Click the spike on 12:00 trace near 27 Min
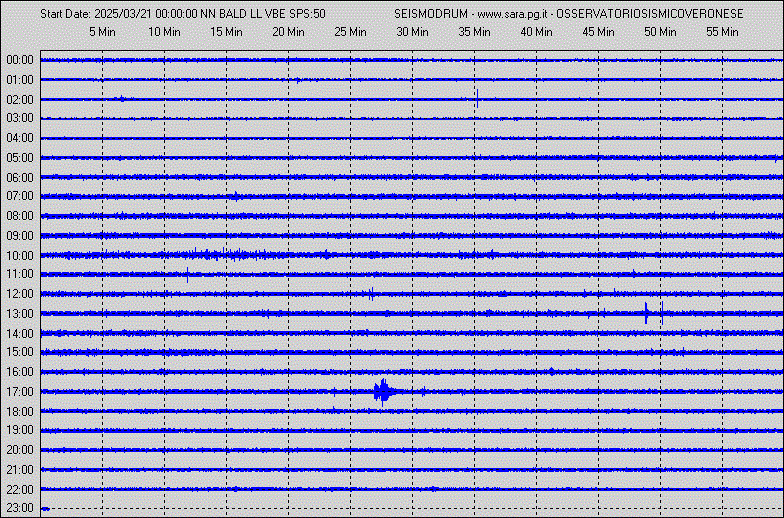 click(x=371, y=294)
